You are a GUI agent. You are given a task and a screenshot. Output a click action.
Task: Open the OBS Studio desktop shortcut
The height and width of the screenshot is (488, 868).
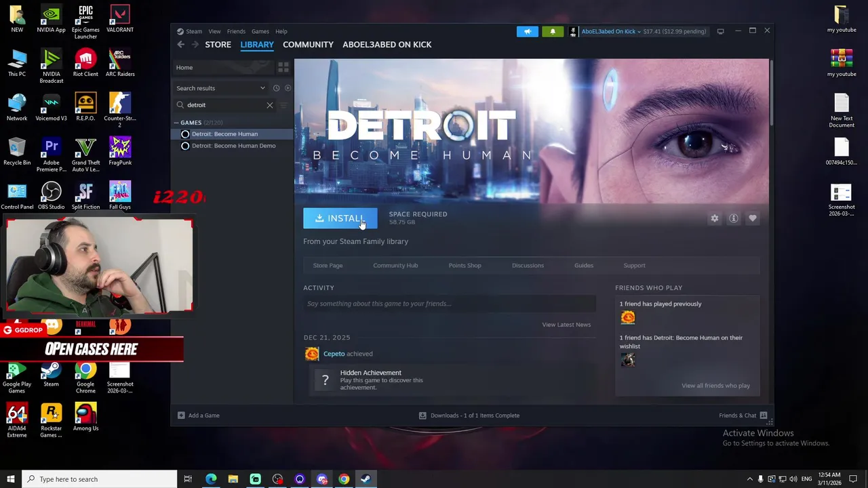coord(52,197)
